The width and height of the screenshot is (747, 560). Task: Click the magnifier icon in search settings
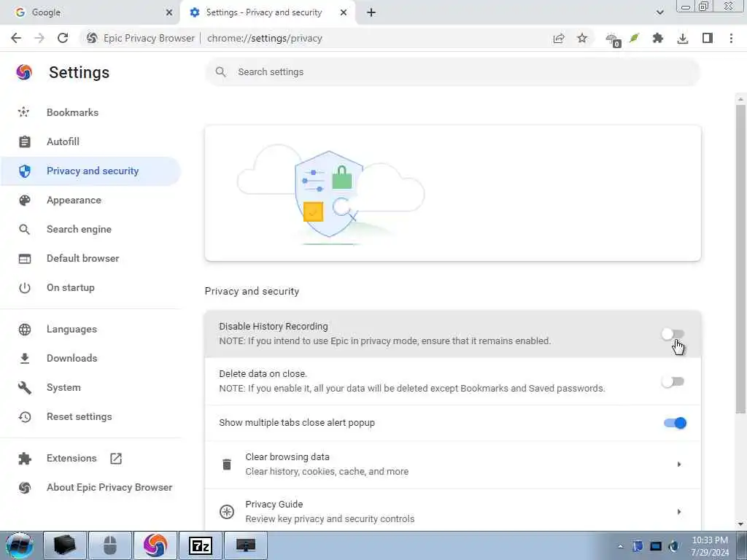click(220, 72)
